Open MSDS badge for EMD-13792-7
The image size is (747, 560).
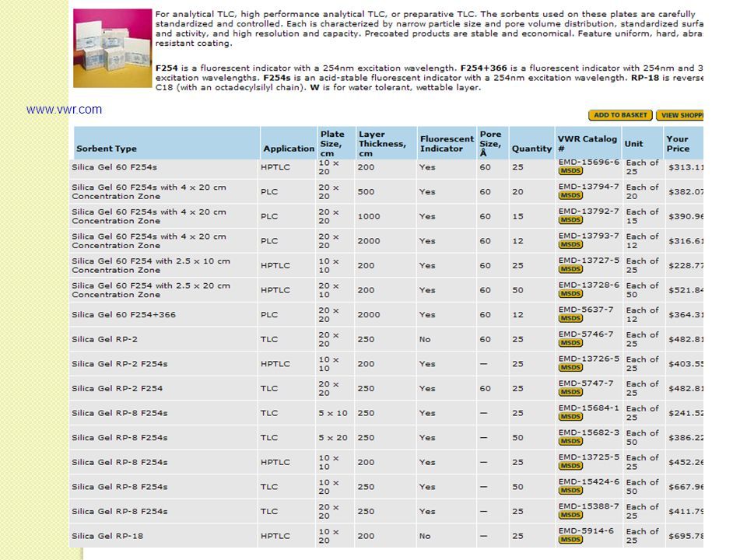[570, 220]
